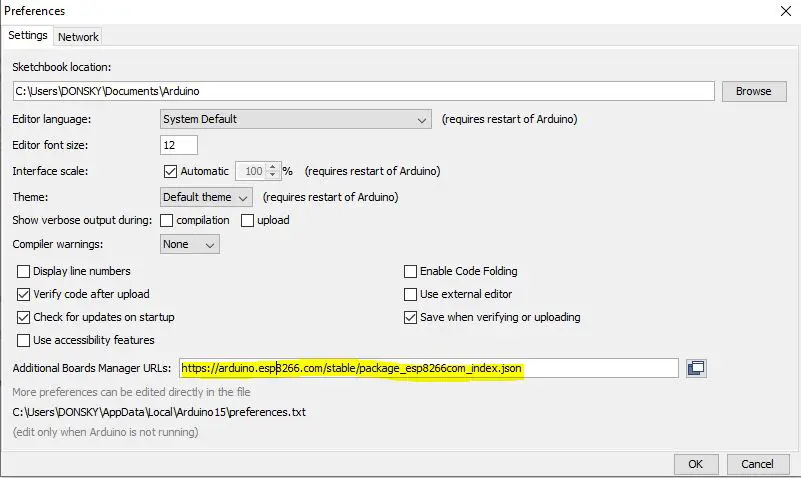This screenshot has height=478, width=801.
Task: Disable Save when verifying or uploading
Action: coord(410,317)
